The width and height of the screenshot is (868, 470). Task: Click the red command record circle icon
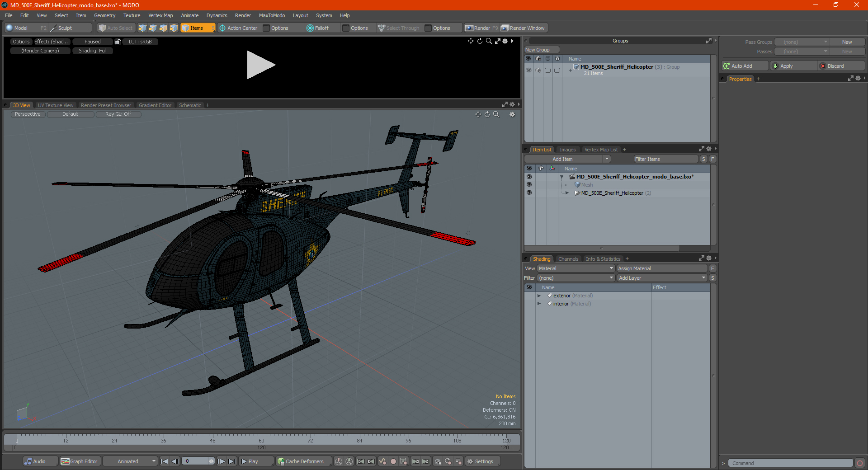860,463
